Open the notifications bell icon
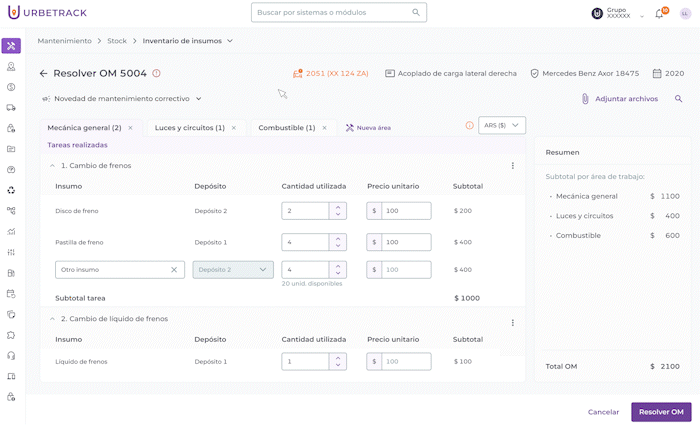The image size is (700, 425). point(659,14)
